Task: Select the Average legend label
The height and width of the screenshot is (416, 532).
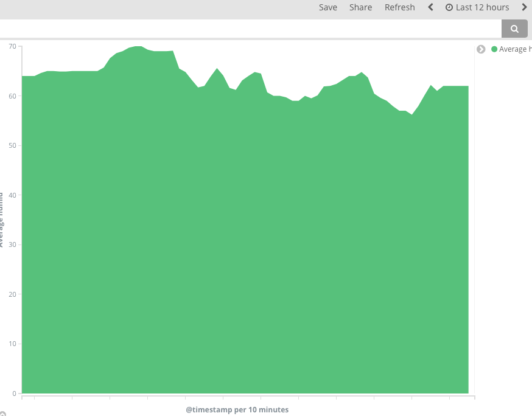Action: pos(516,49)
